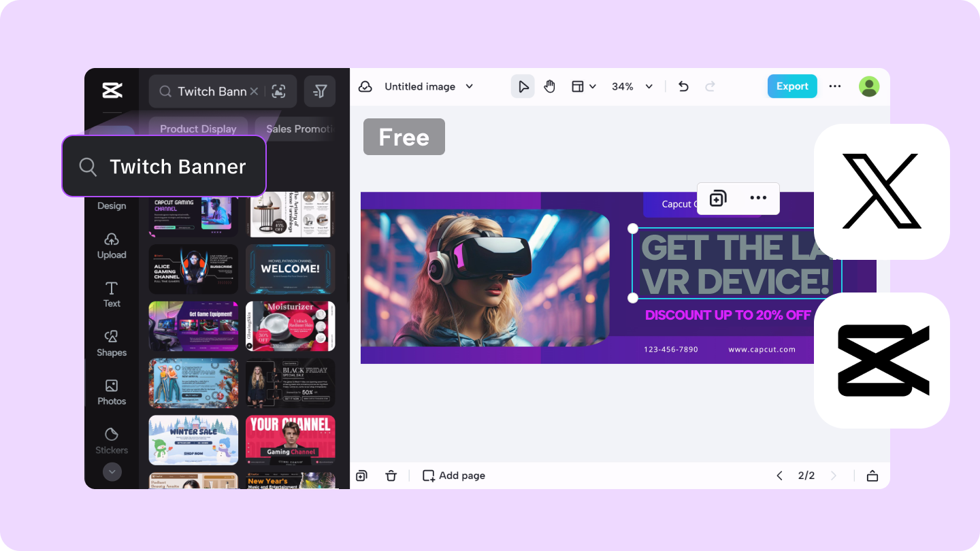Select the Winter Sale template thumbnail
The image size is (980, 551).
pyautogui.click(x=193, y=439)
